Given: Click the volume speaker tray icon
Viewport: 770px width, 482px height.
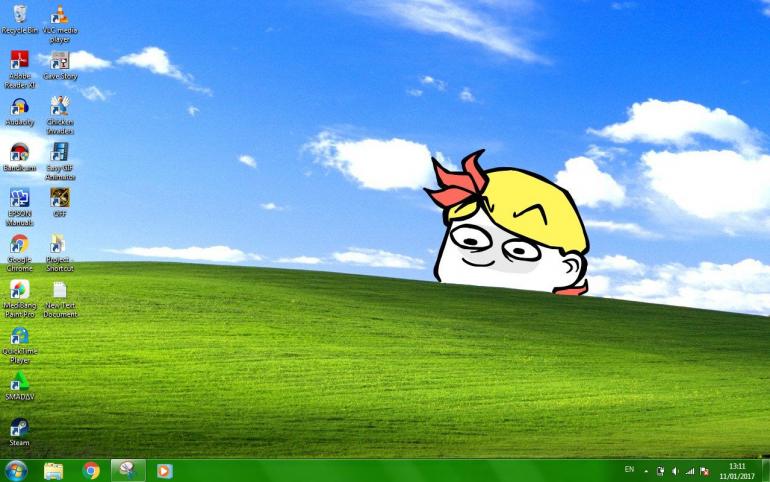Looking at the screenshot, I should click(675, 471).
